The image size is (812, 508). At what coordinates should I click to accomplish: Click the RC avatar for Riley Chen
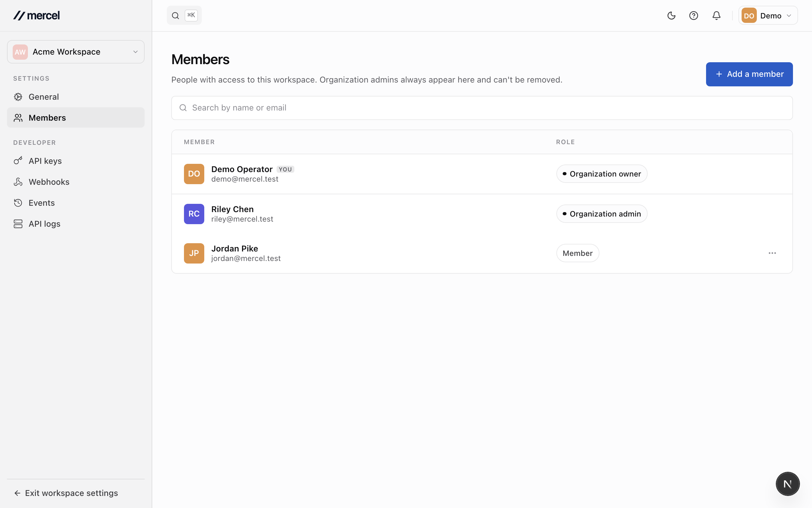point(194,214)
